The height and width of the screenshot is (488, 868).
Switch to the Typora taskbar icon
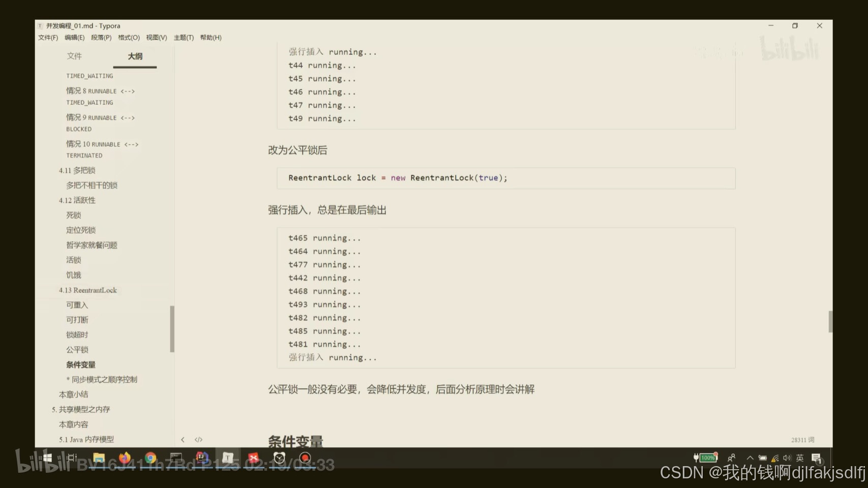(x=228, y=458)
